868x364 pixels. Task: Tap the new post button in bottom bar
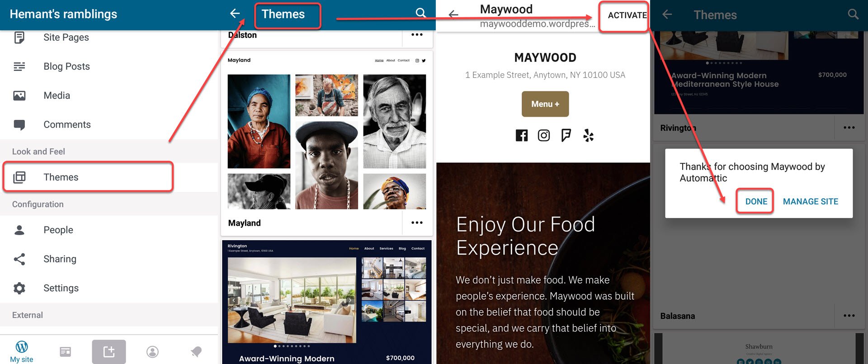[109, 351]
